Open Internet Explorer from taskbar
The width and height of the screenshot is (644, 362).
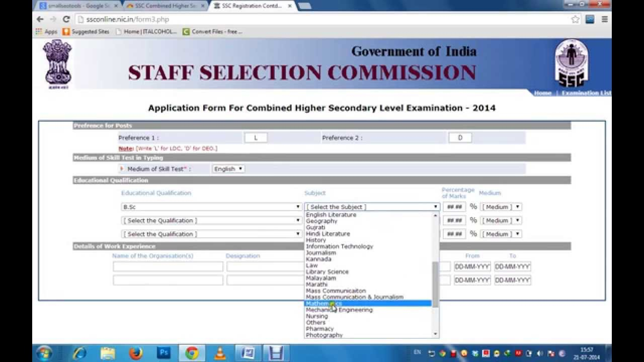tap(79, 353)
